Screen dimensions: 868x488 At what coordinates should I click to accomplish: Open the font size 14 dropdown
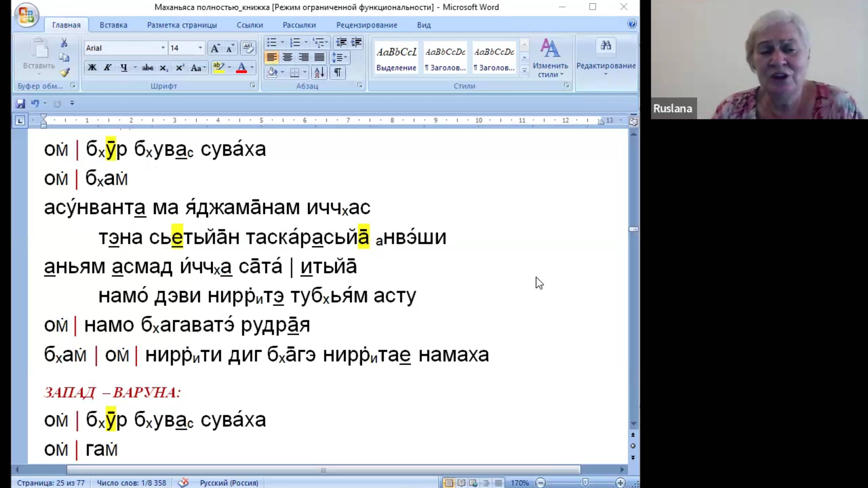pyautogui.click(x=200, y=48)
